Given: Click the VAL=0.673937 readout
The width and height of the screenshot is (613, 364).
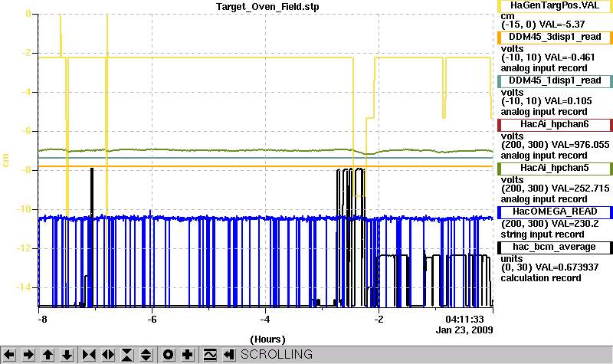Looking at the screenshot, I should point(569,267).
